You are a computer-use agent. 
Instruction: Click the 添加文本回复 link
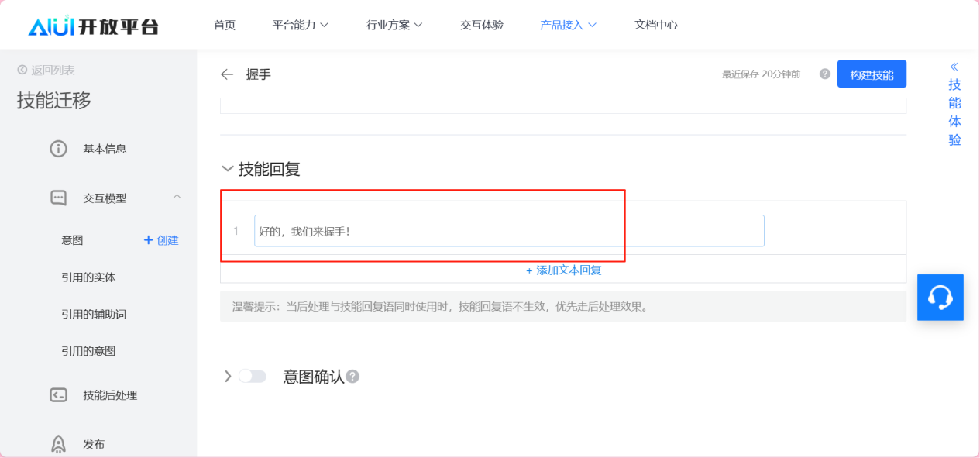tap(563, 270)
